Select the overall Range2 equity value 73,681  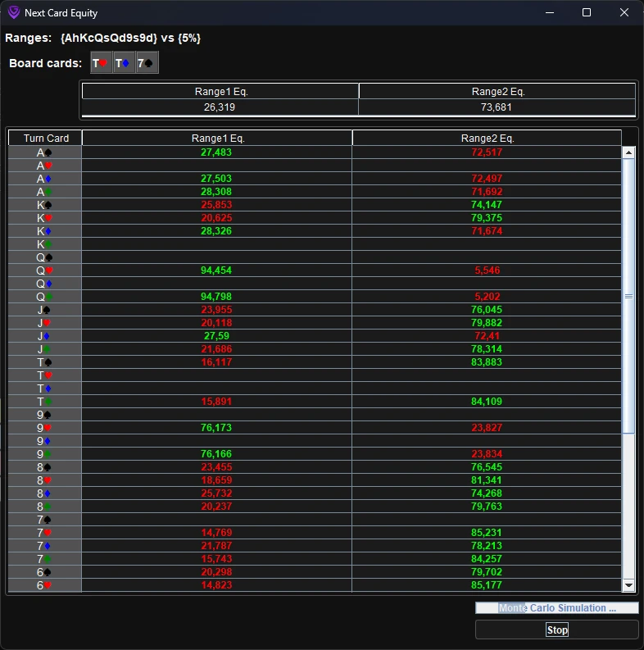497,107
